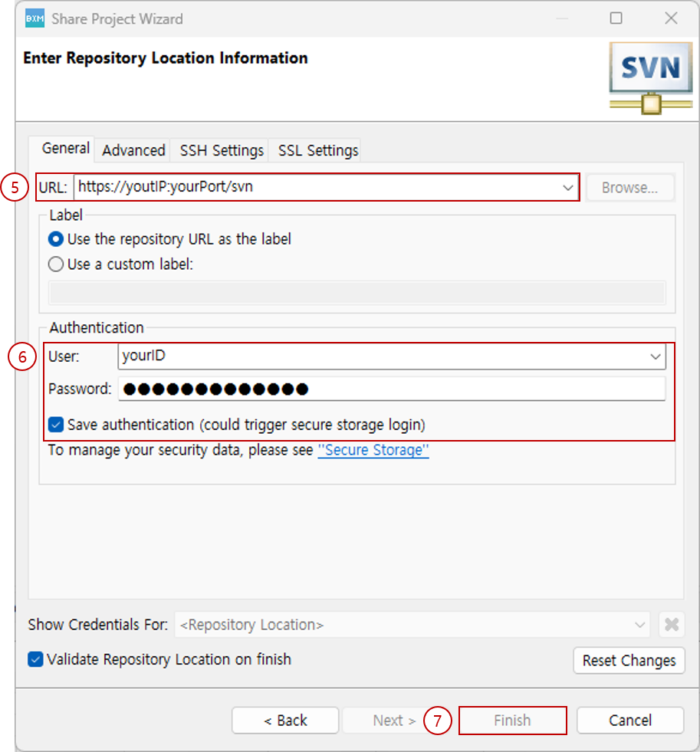This screenshot has width=700, height=752.
Task: Click into the Password field
Action: point(391,389)
